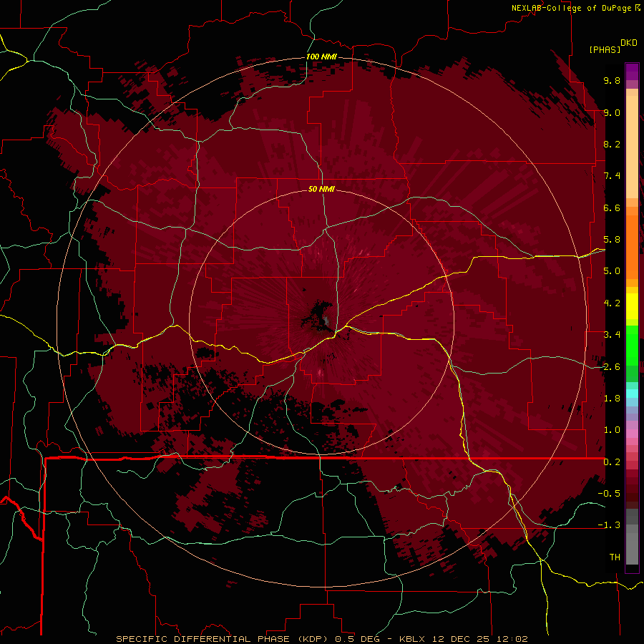Select the 9.8 value on the color scale
Screen dimensions: 644x644
[612, 80]
